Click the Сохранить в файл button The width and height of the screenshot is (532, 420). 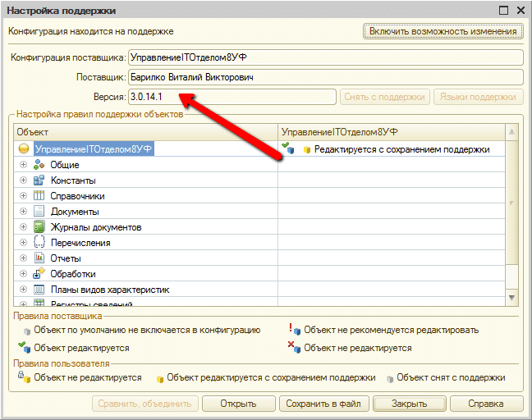[323, 404]
